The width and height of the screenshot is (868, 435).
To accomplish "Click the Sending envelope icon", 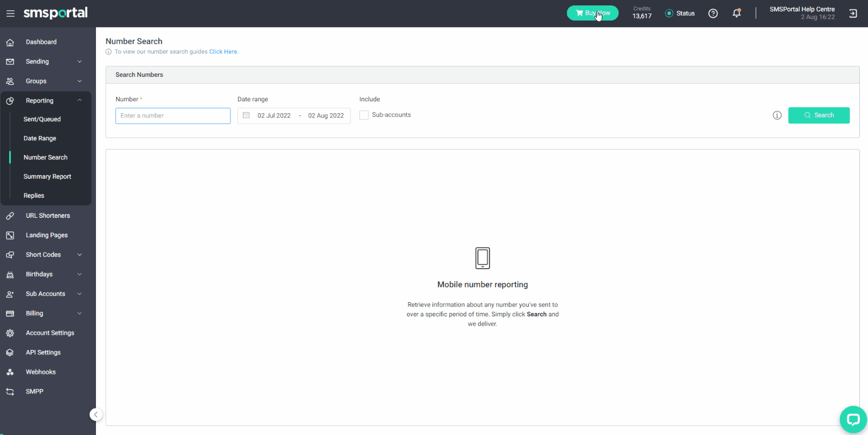I will [x=10, y=62].
